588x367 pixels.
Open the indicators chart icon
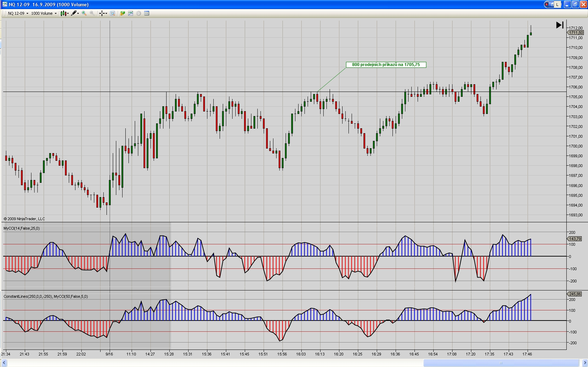click(x=131, y=13)
